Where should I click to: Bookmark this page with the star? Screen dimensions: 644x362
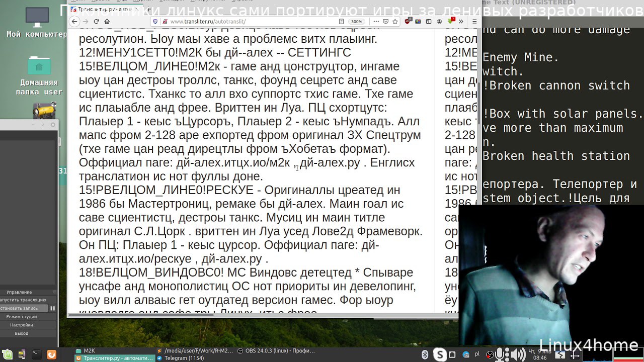click(x=395, y=22)
